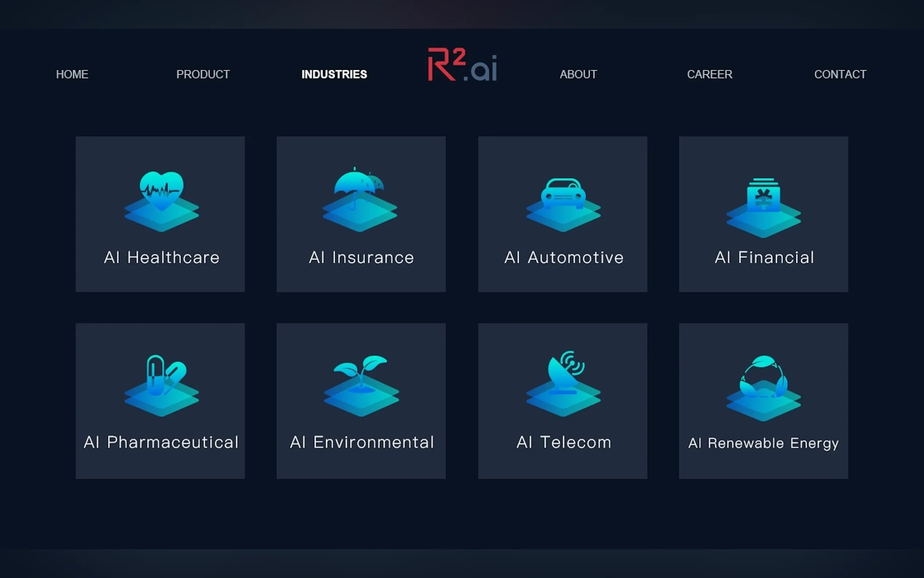Go to the HOME menu item

pos(72,74)
